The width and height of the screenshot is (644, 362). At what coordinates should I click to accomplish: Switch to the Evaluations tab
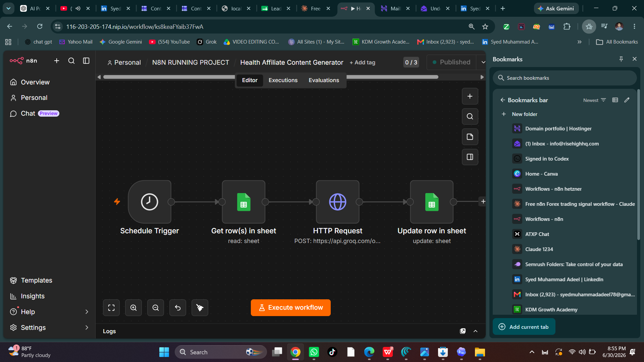324,80
